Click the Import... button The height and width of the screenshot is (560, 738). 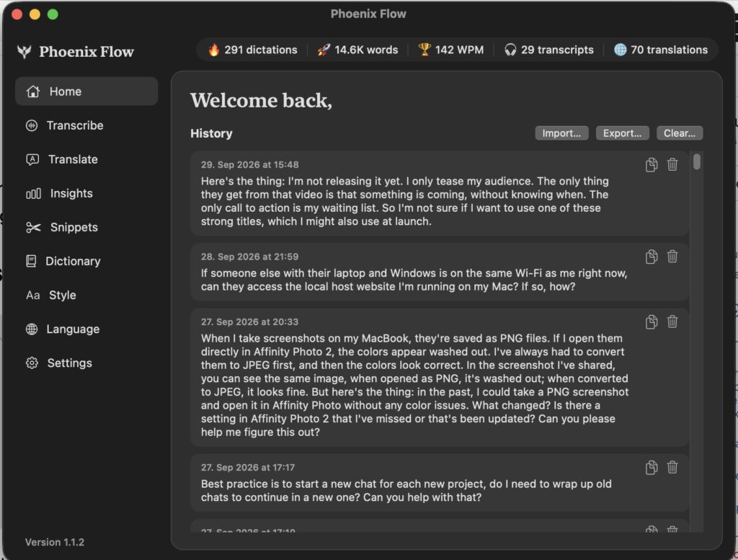coord(561,133)
